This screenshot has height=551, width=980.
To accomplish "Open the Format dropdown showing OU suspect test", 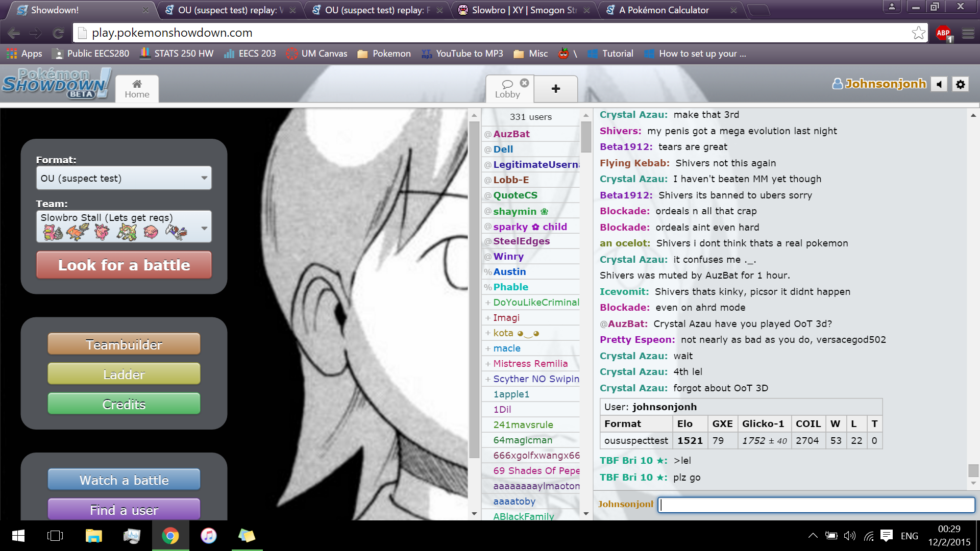I will 124,178.
